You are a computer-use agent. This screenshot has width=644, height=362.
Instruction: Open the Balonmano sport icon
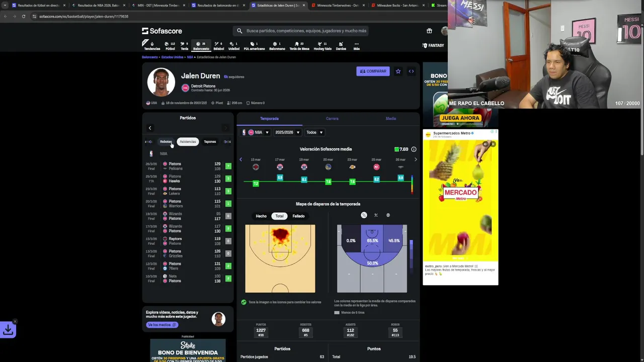pos(277,46)
